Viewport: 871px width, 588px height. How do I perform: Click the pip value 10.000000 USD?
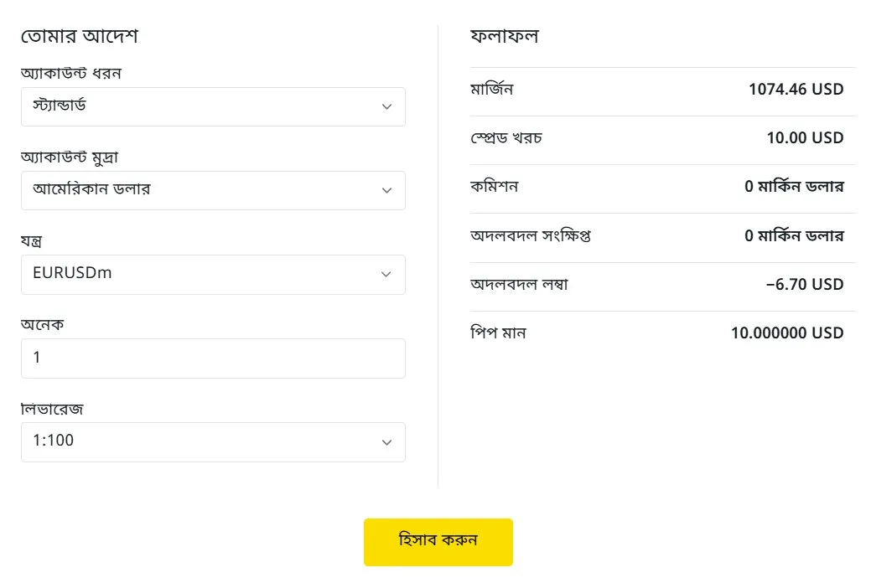point(791,333)
